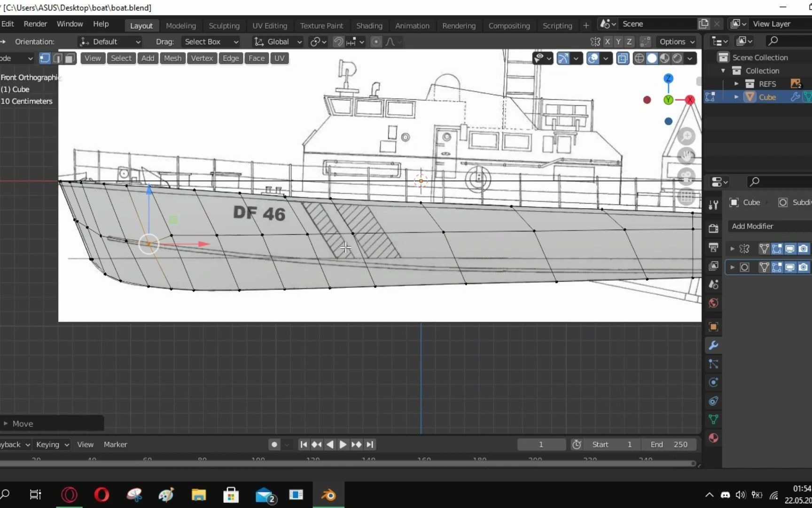This screenshot has height=508, width=812.
Task: Switch to the Shading workspace tab
Action: coord(369,25)
